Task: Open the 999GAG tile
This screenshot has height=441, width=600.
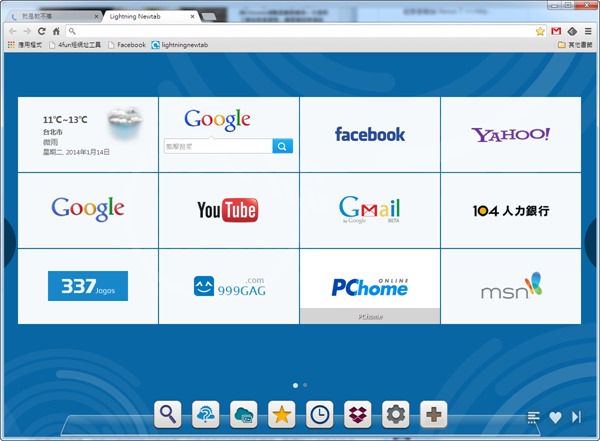Action: tap(229, 286)
